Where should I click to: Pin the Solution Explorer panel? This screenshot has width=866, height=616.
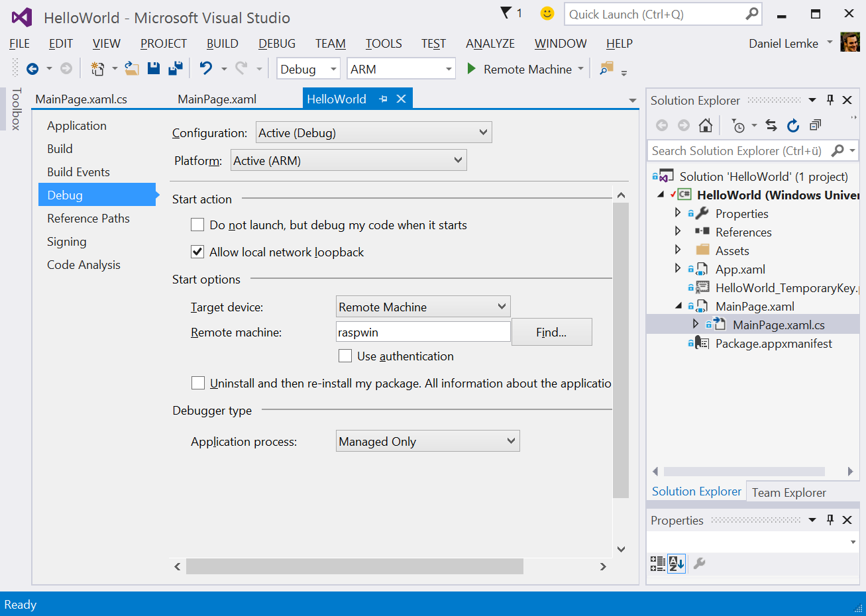(x=830, y=100)
